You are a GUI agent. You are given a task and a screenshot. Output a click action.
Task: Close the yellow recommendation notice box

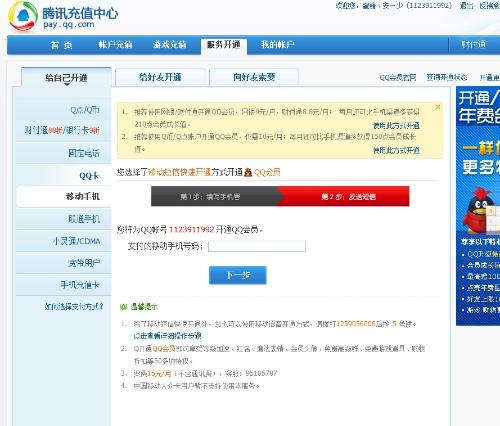click(x=438, y=107)
